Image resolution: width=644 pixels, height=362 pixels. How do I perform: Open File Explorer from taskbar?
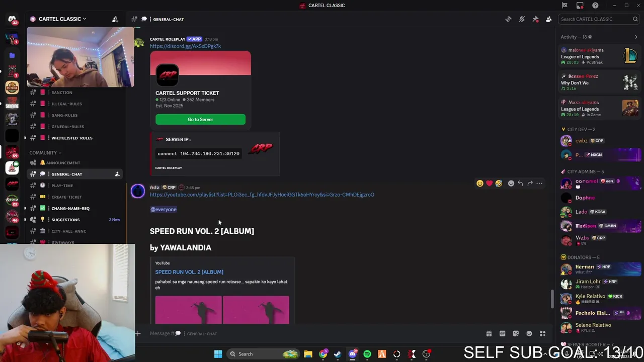pos(308,354)
